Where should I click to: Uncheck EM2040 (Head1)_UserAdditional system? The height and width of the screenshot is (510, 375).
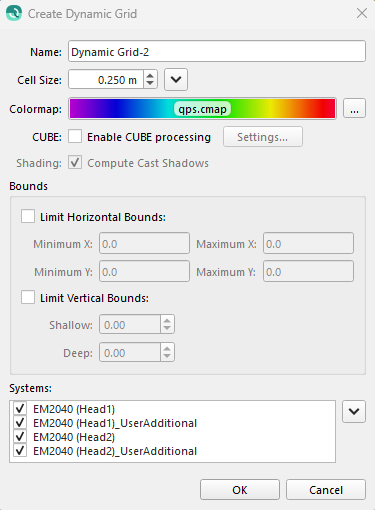pos(20,423)
